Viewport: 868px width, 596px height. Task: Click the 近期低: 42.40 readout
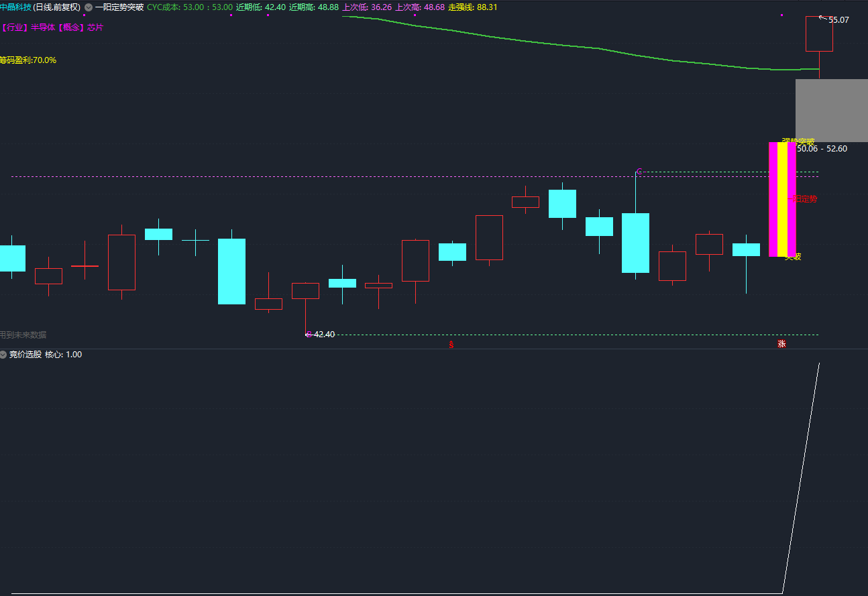pos(261,7)
